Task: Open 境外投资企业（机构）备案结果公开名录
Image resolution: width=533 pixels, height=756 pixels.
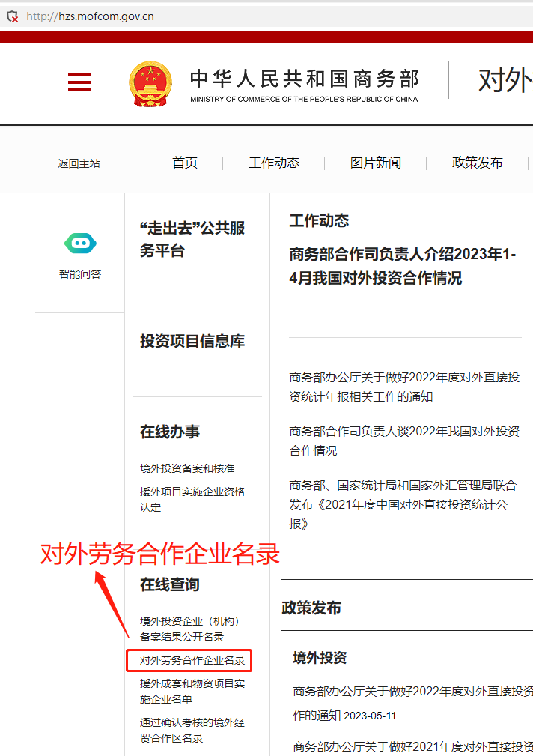Action: click(x=189, y=629)
